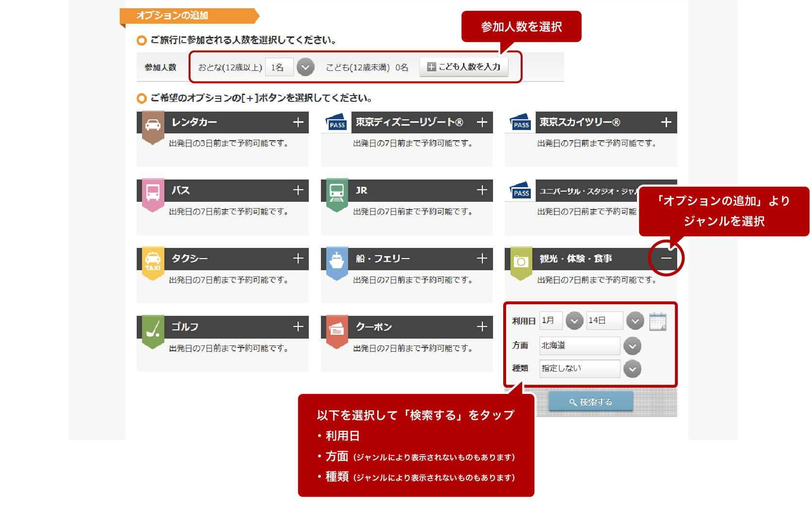The height and width of the screenshot is (505, 812).
Task: Click the pink bus icon
Action: pos(153,193)
